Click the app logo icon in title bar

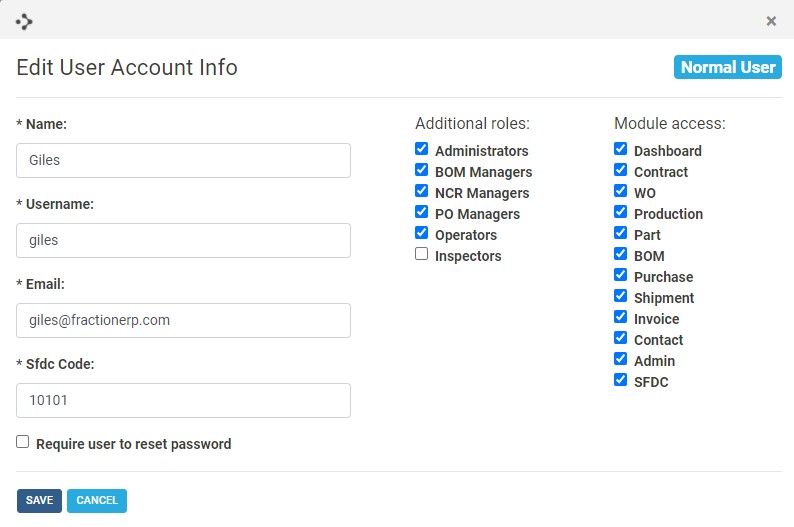[x=24, y=21]
